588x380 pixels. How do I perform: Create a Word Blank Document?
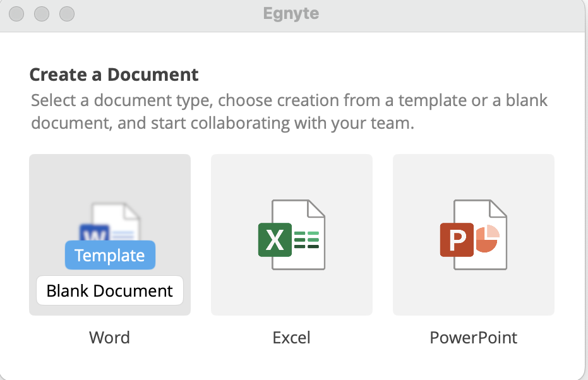click(110, 290)
